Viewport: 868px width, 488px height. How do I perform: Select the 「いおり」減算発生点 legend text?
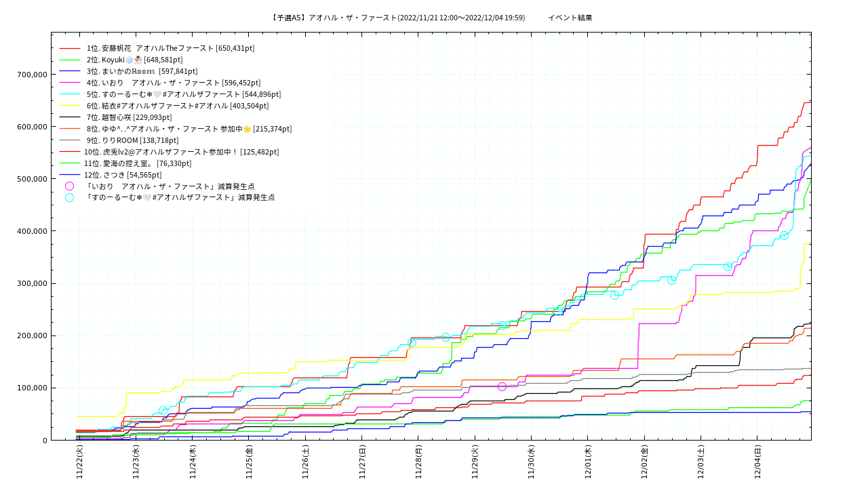pyautogui.click(x=170, y=186)
